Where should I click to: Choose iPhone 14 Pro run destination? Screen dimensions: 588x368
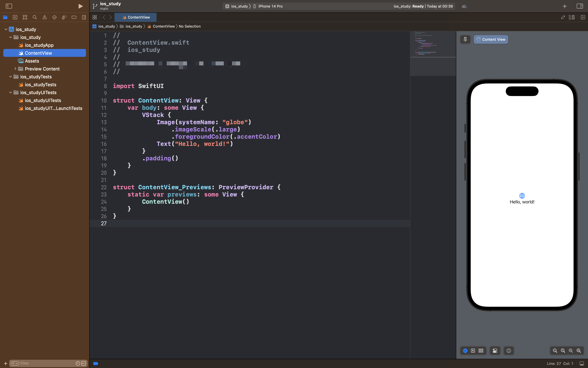point(268,6)
